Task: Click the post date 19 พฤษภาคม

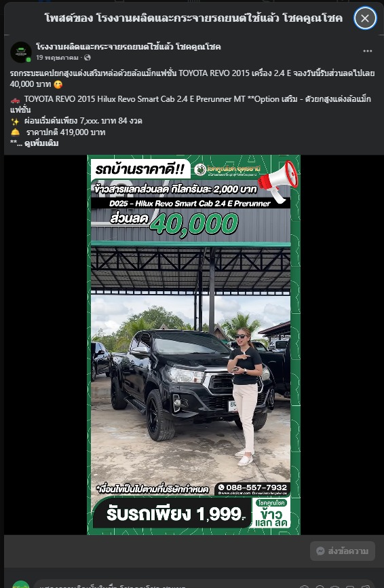Action: tap(57, 58)
